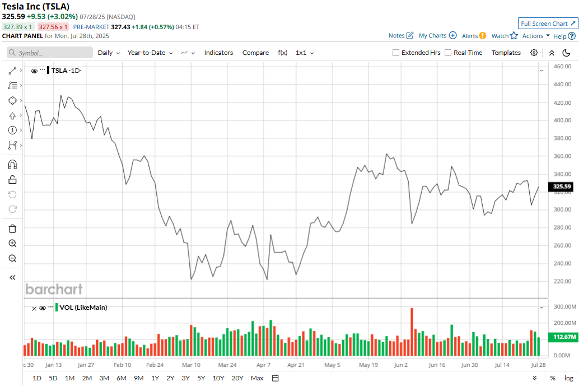This screenshot has height=391, width=588.
Task: Toggle VOL indicator visibility eye
Action: coord(43,308)
